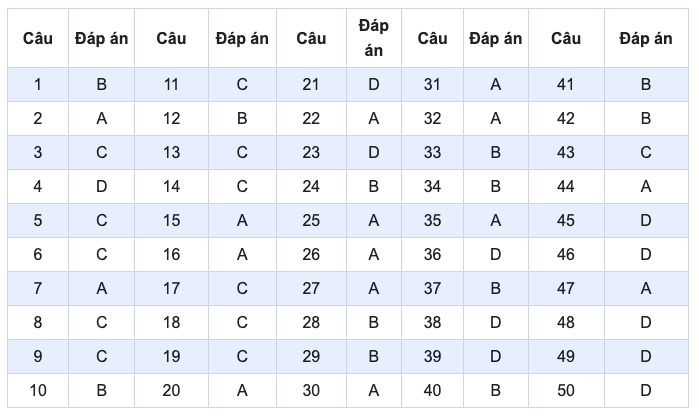Screen dimensions: 699x417
Task: Select question number 31 cell
Action: [432, 85]
